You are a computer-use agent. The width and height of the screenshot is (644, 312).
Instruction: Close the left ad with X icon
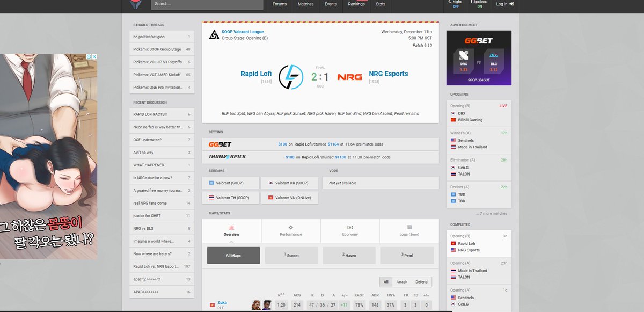(x=94, y=56)
